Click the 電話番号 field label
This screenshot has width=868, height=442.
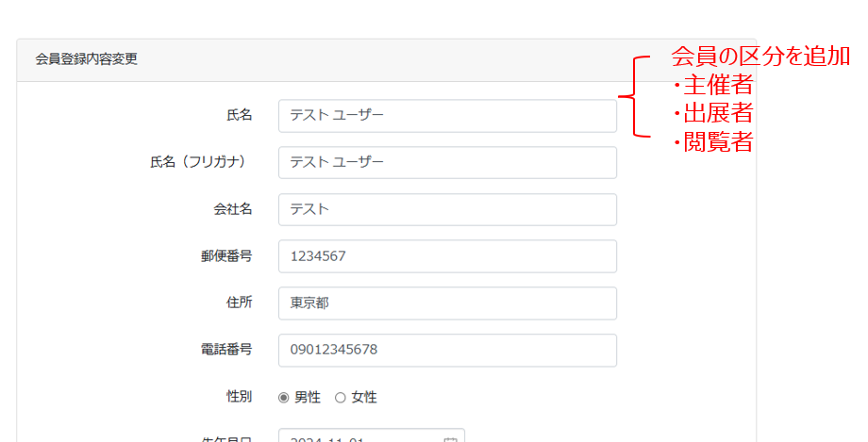click(x=226, y=350)
